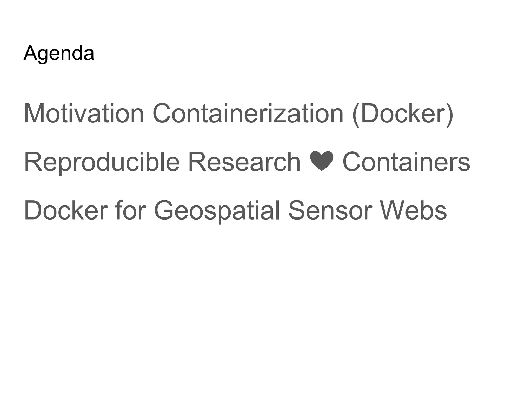Click the capital G in Geospatial

165,210
